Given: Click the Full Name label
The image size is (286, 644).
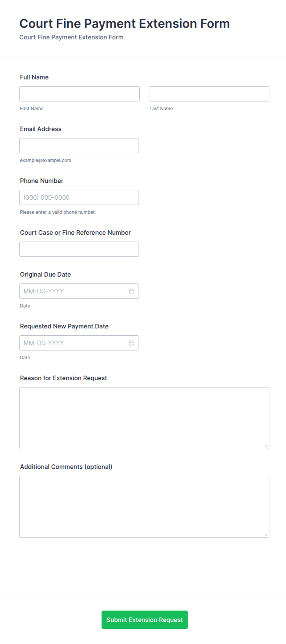Looking at the screenshot, I should 34,77.
